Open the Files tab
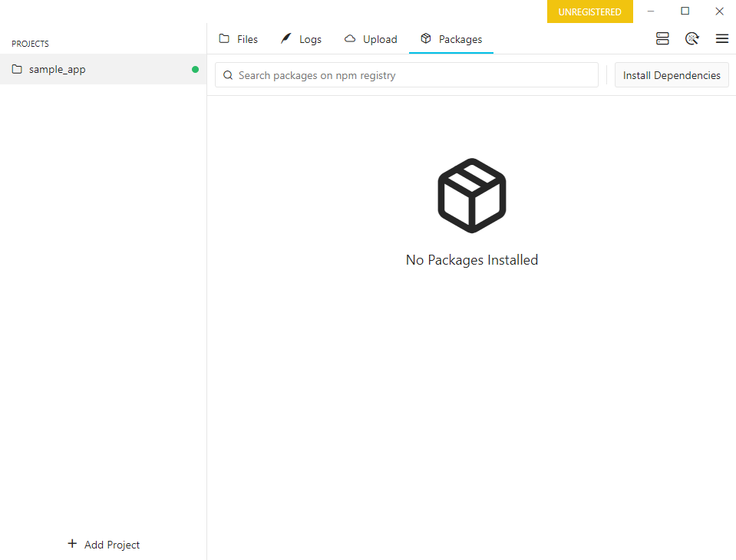Image resolution: width=736 pixels, height=560 pixels. [239, 39]
